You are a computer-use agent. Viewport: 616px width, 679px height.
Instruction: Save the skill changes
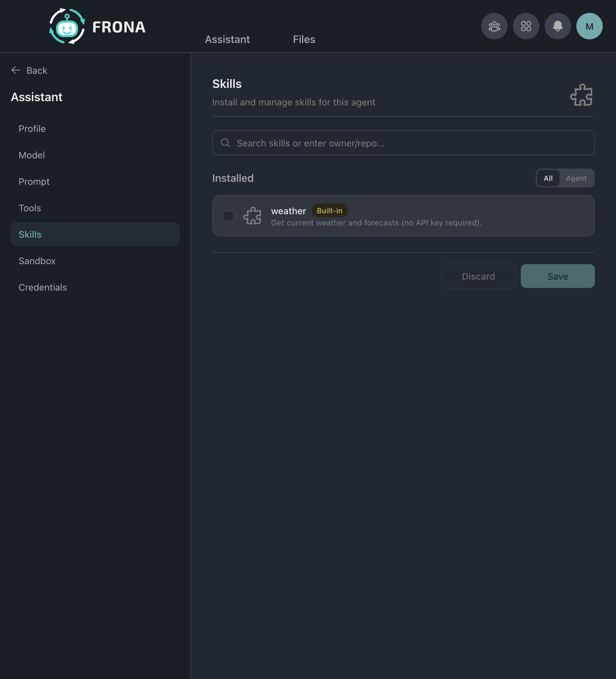click(558, 276)
